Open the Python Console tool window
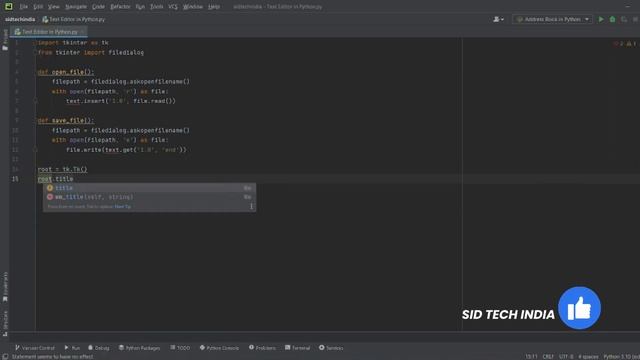 (x=219, y=348)
